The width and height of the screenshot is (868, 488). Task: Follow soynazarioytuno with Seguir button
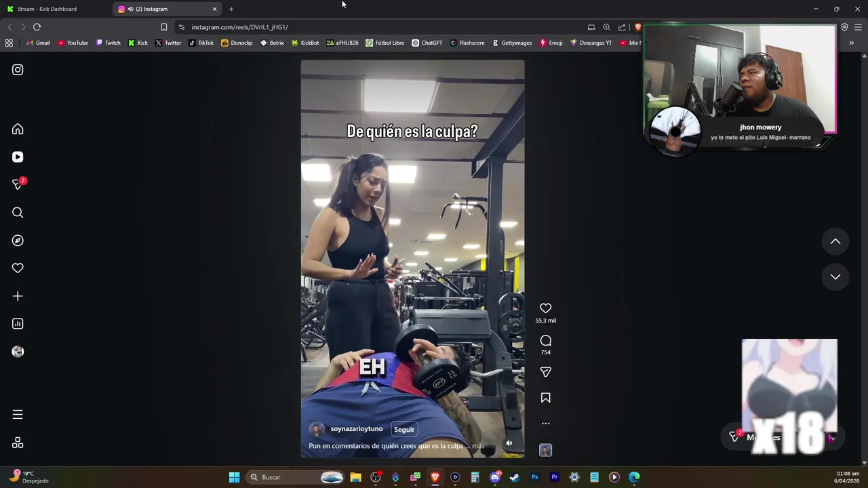(404, 429)
